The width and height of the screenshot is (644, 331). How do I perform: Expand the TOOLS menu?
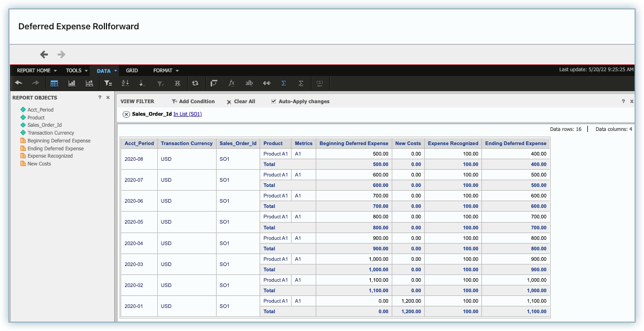[x=77, y=71]
